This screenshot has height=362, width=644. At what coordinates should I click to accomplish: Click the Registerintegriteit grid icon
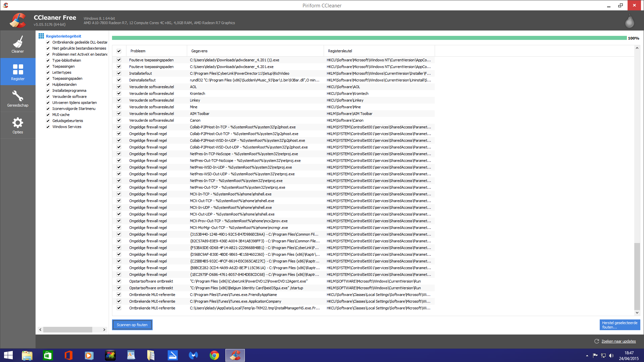pos(41,36)
